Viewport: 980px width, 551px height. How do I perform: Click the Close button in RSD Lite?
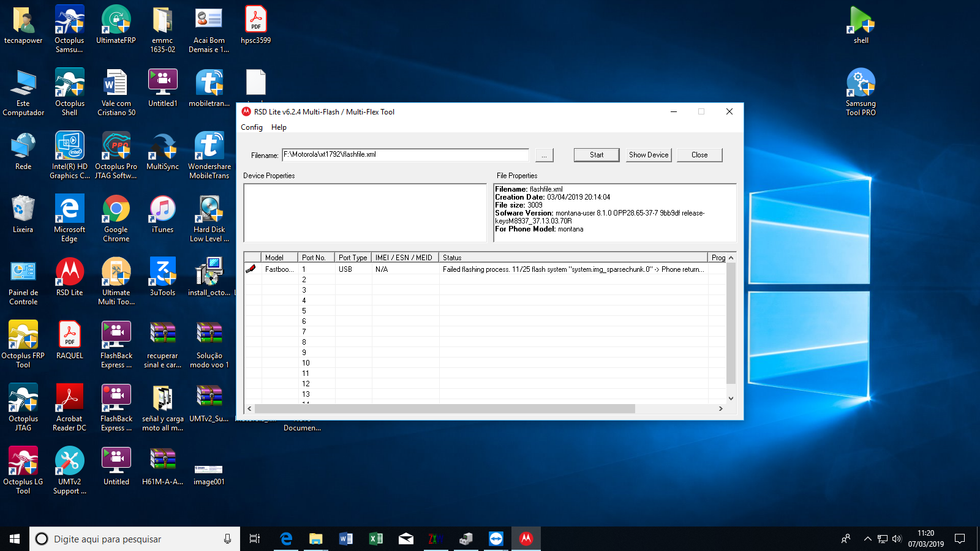click(x=699, y=155)
